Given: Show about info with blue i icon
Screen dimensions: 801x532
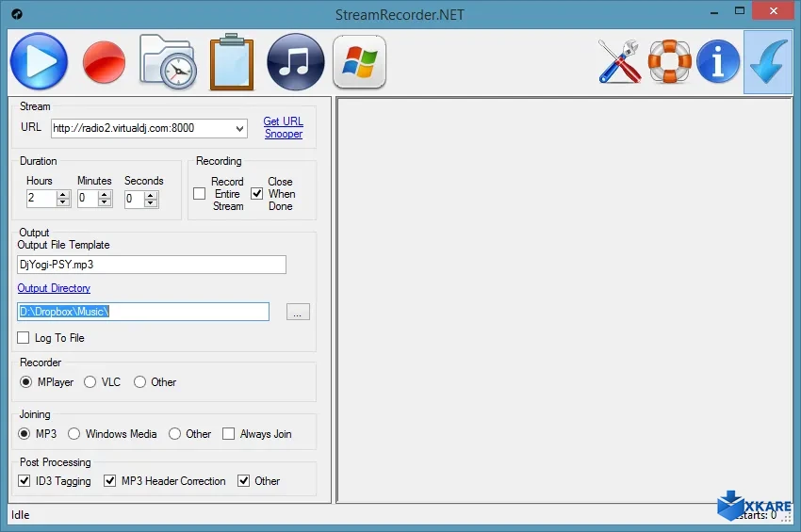Looking at the screenshot, I should coord(718,62).
